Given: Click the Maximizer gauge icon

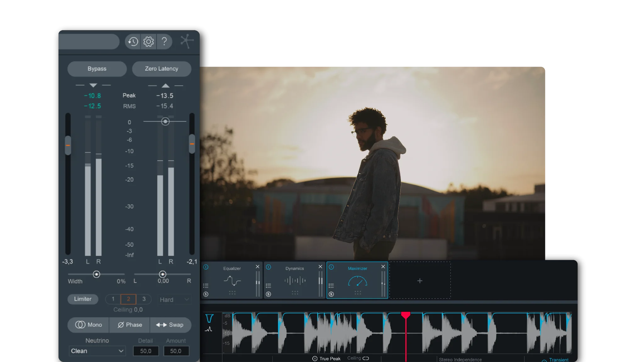Looking at the screenshot, I should pyautogui.click(x=358, y=281).
